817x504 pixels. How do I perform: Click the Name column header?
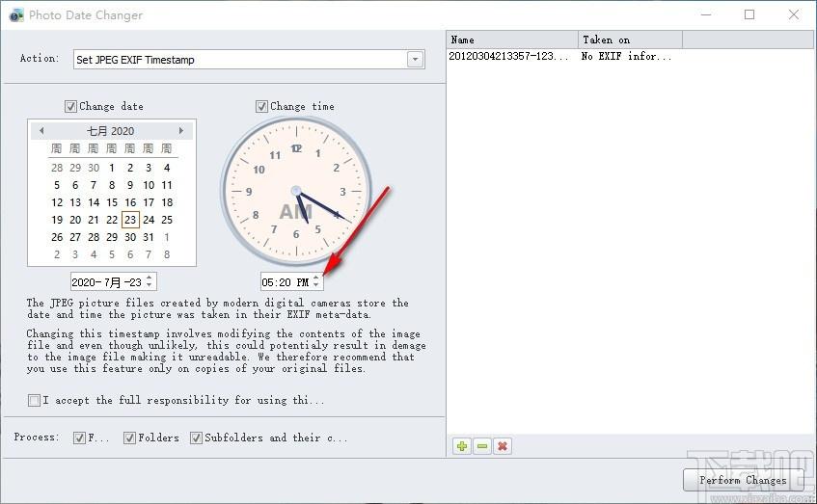[512, 40]
